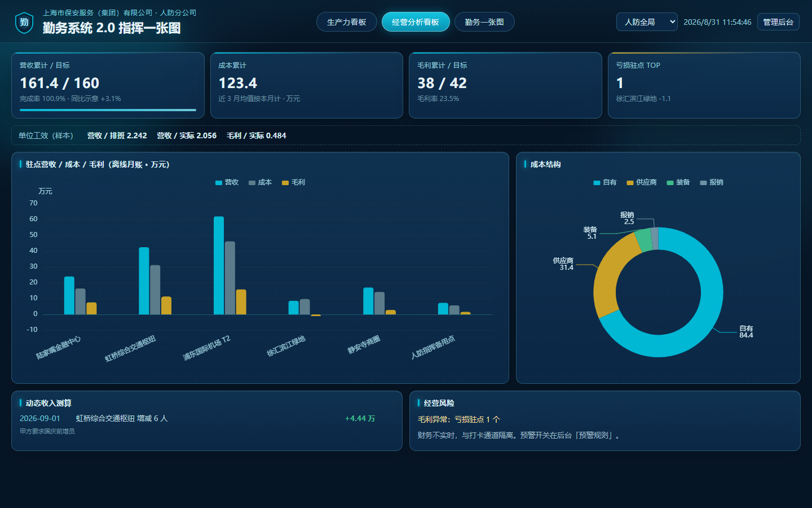This screenshot has width=812, height=508.
Task: Open the 人防全局 dropdown
Action: [x=647, y=22]
